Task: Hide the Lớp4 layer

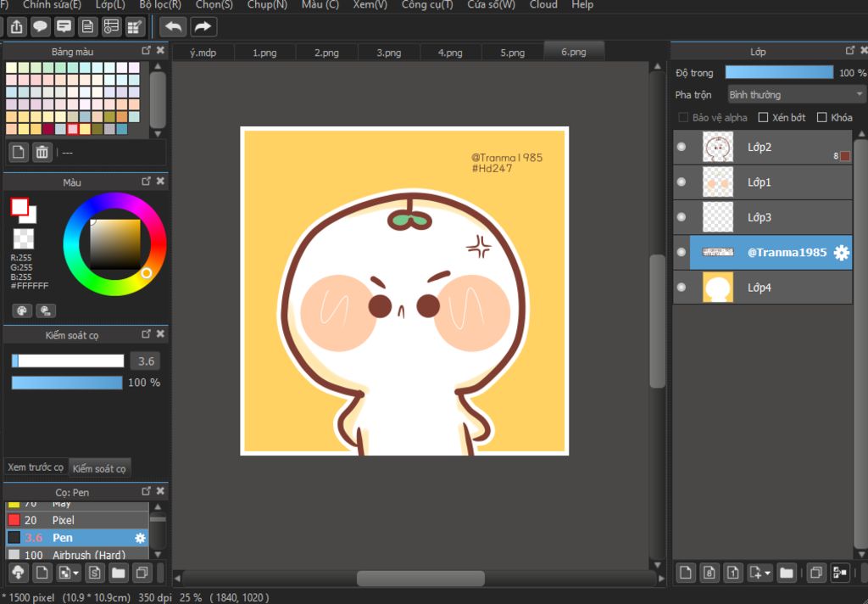Action: click(682, 287)
